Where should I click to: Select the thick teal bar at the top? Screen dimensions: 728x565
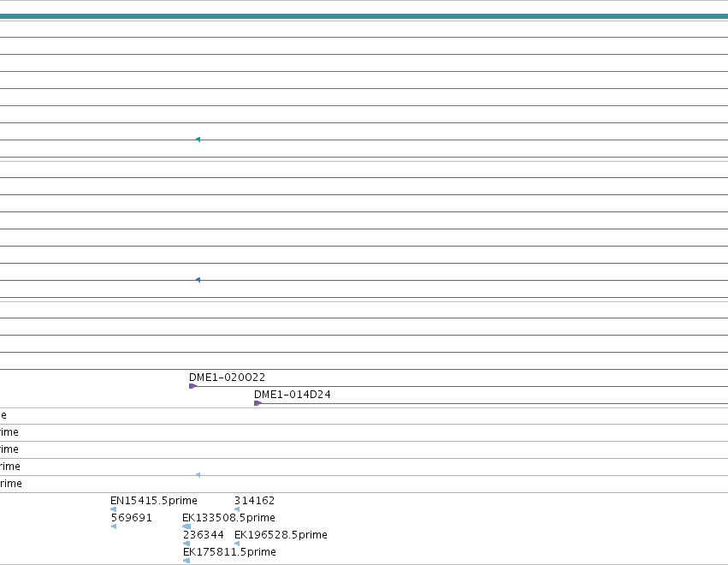point(364,17)
